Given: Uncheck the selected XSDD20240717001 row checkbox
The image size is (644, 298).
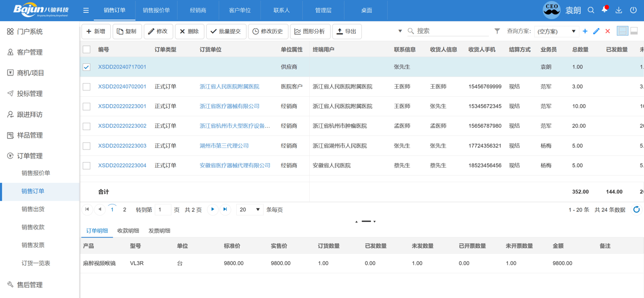Looking at the screenshot, I should (86, 66).
